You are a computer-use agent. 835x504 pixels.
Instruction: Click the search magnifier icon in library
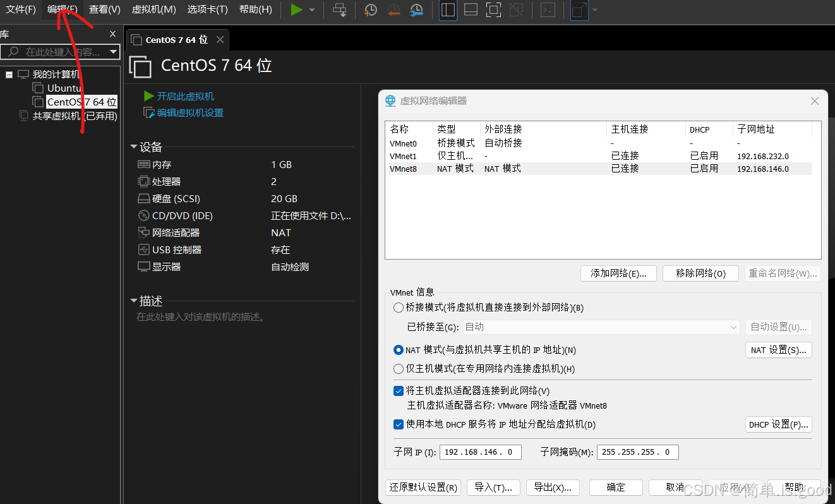point(13,52)
